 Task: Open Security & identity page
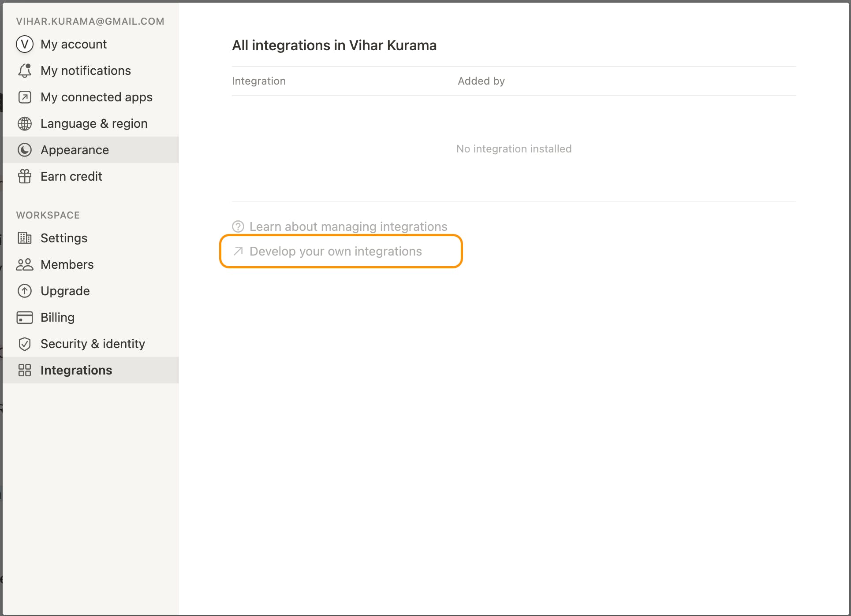(93, 344)
